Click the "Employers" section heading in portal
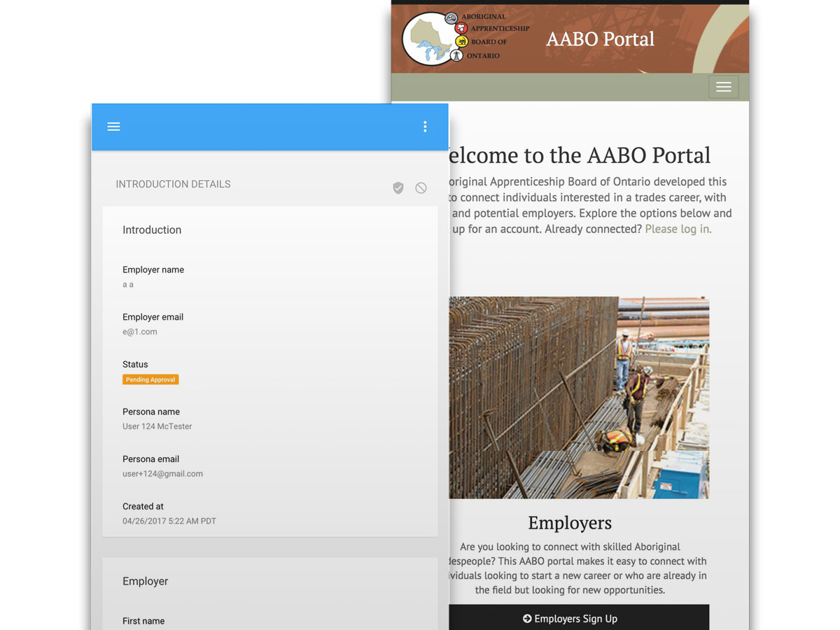 570,523
